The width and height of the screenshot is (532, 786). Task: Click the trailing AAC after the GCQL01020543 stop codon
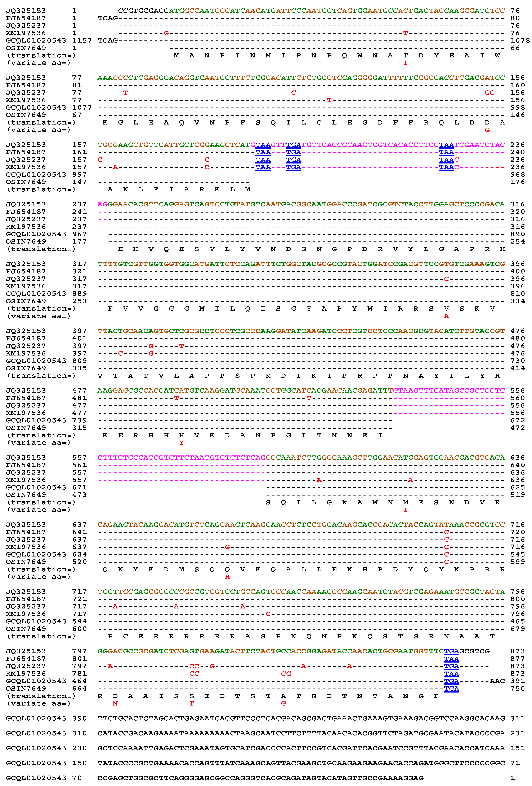(x=497, y=681)
